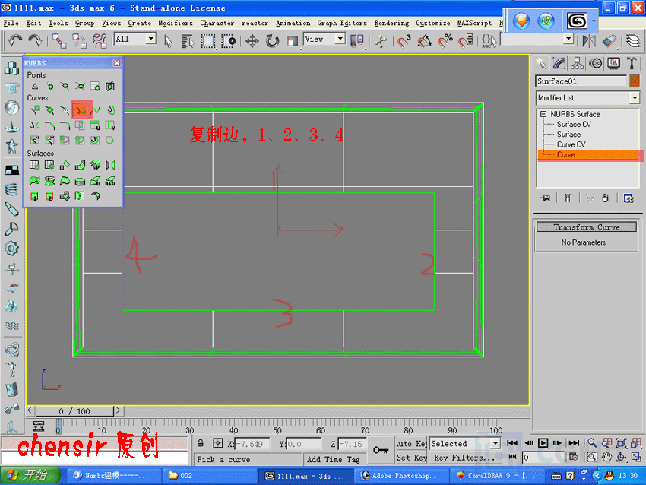The width and height of the screenshot is (646, 485).
Task: Click the Z coordinate field
Action: [353, 444]
